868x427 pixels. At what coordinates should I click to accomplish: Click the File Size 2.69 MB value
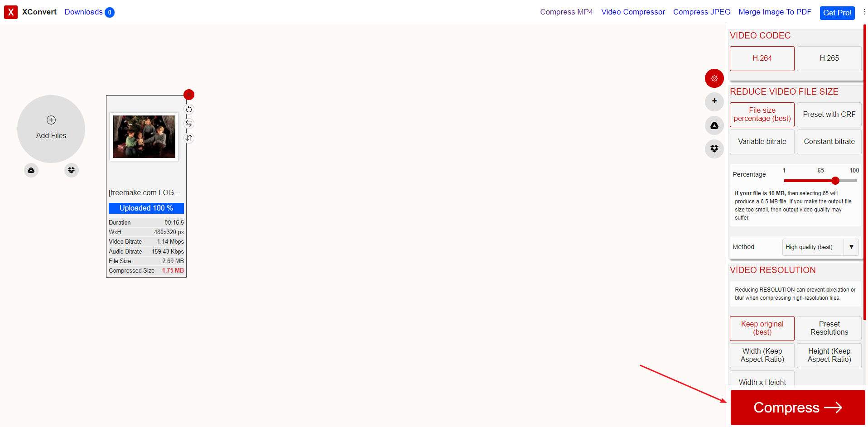pyautogui.click(x=173, y=261)
